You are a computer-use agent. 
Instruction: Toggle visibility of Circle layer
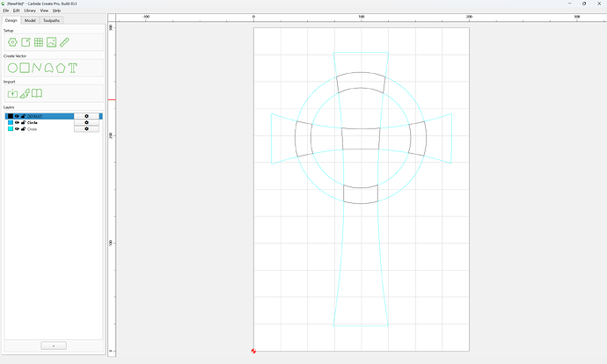(x=17, y=122)
